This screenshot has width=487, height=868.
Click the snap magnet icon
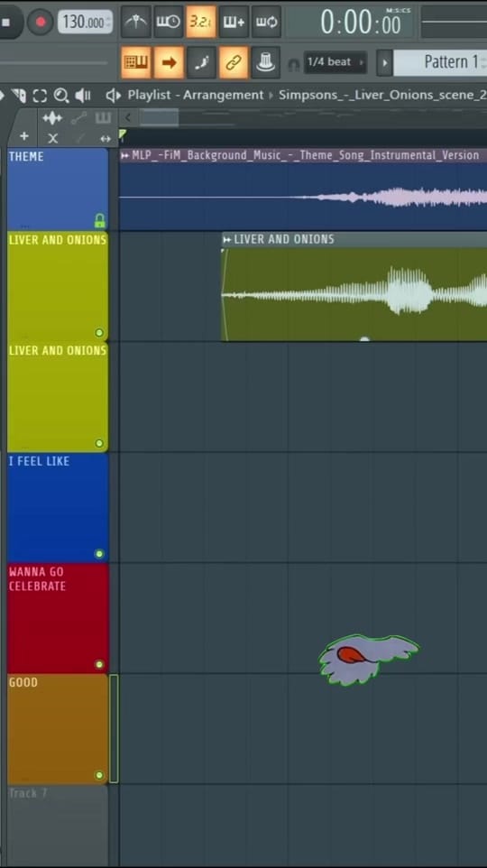click(x=294, y=64)
